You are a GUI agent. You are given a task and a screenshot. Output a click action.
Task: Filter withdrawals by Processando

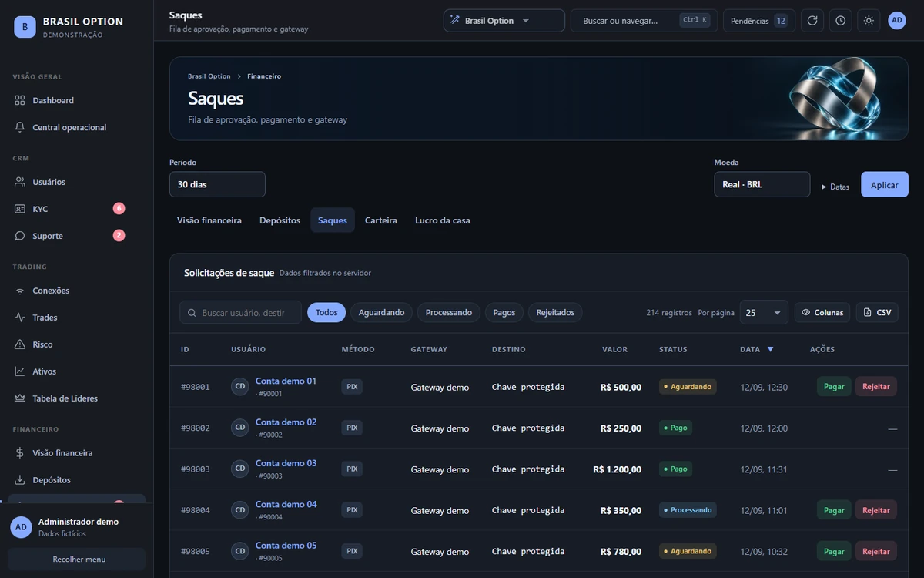(449, 312)
